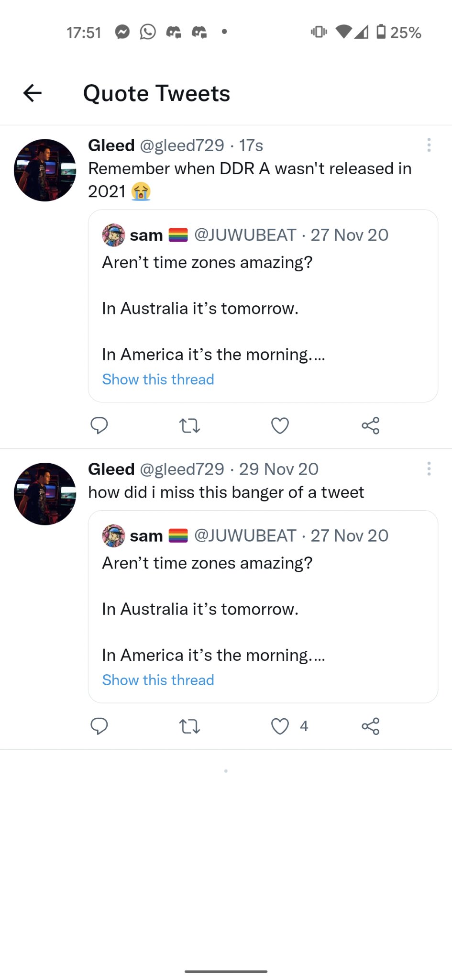Viewport: 452px width, 980px height.
Task: Share the 29 Nov Gleed tweet
Action: point(370,726)
